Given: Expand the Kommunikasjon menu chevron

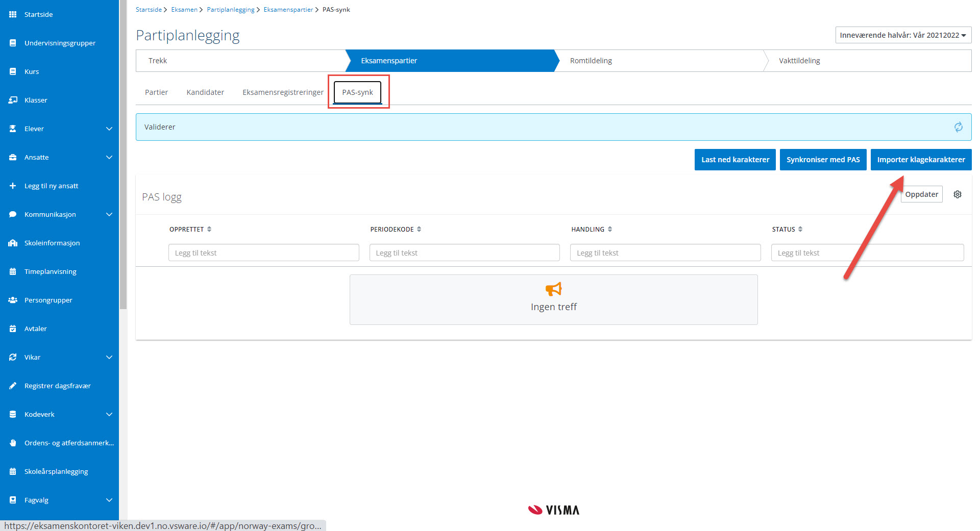Looking at the screenshot, I should point(109,214).
